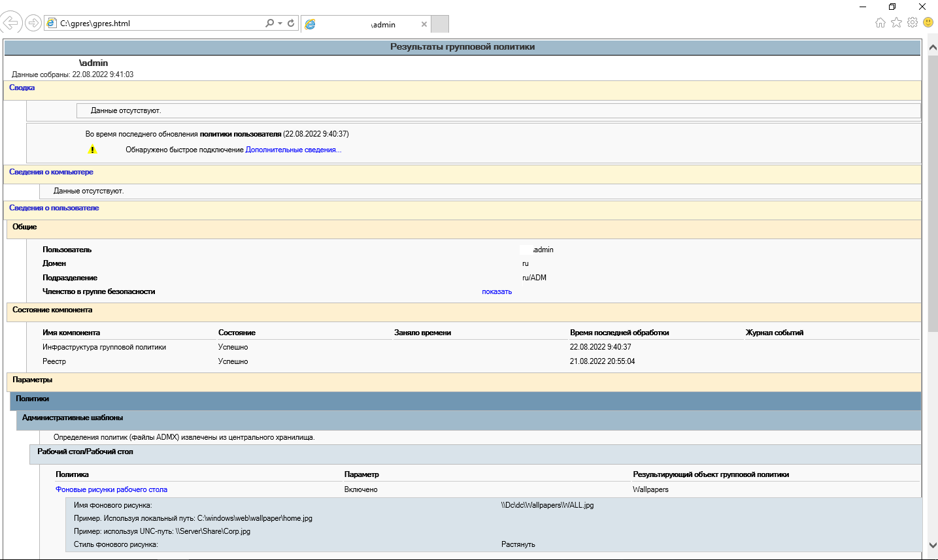Refresh the page with reload icon

(x=291, y=23)
